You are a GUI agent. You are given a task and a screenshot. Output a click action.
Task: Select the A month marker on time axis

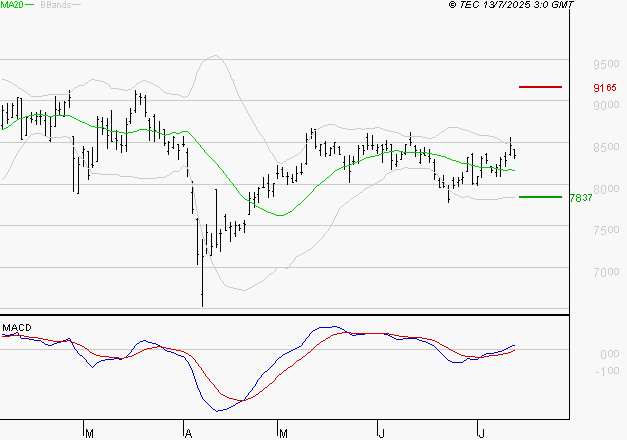187,433
